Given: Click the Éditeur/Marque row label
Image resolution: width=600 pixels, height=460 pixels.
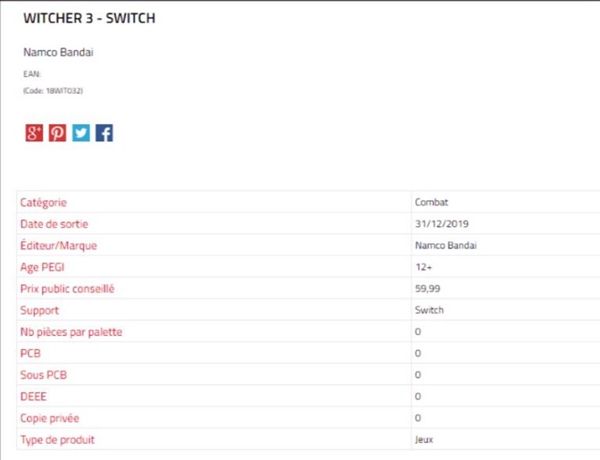Looking at the screenshot, I should point(58,245).
